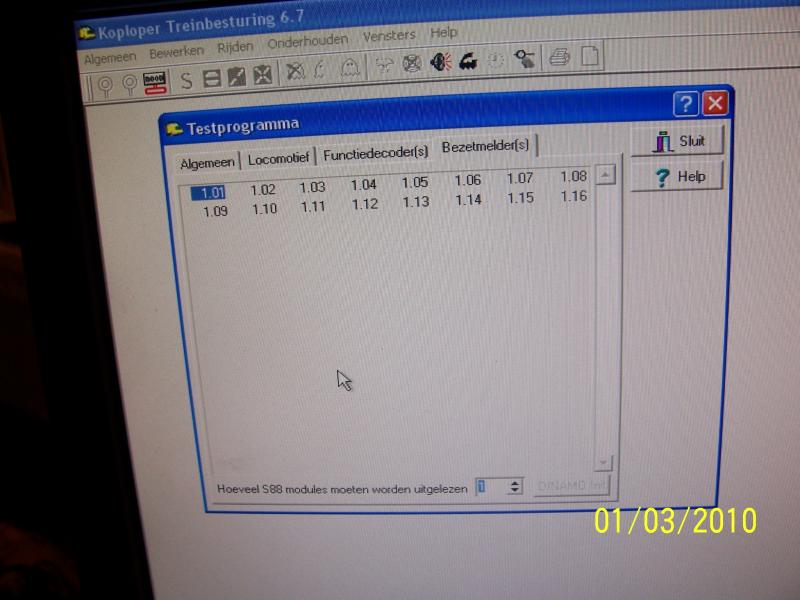Select the highlighted 1.01 entry
800x600 pixels.
click(x=209, y=193)
